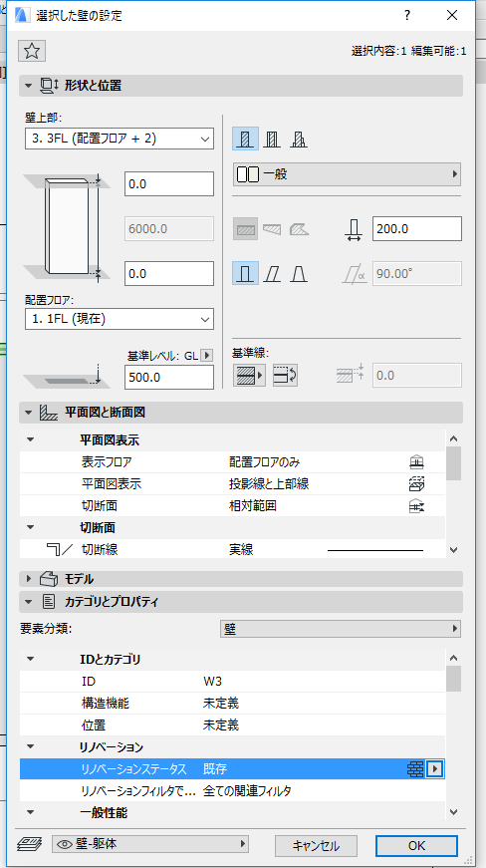
Task: Click the 平面図と断面図 panel icon
Action: click(x=49, y=413)
